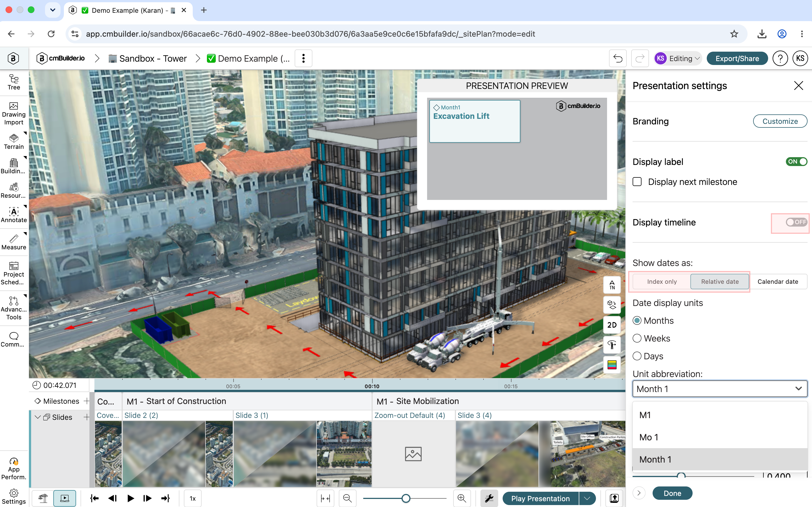Click the Customize branding button

780,121
